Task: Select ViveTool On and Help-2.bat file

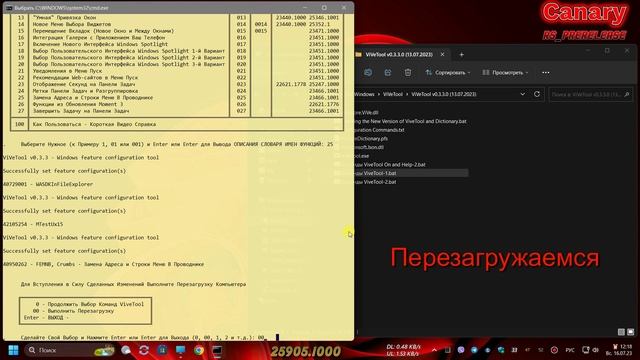Action: (390, 164)
